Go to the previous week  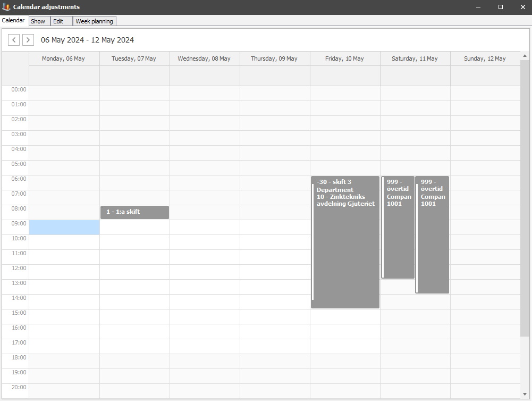coord(14,40)
